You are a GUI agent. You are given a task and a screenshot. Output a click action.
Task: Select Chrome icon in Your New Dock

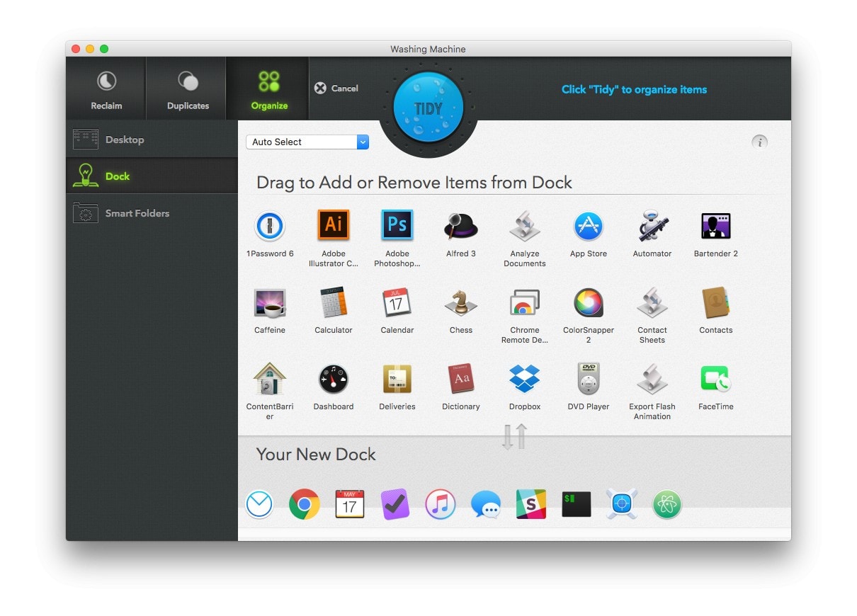[x=305, y=505]
